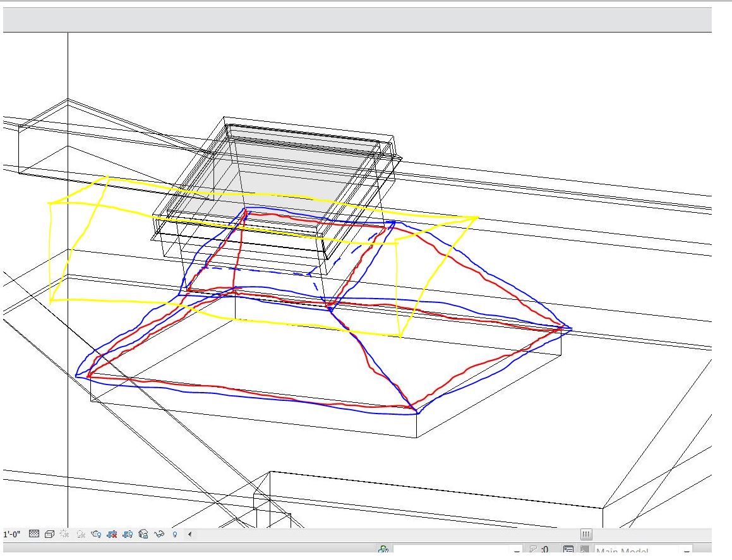Click the horizontal scrollbar thumb
The width and height of the screenshot is (732, 560).
click(585, 534)
